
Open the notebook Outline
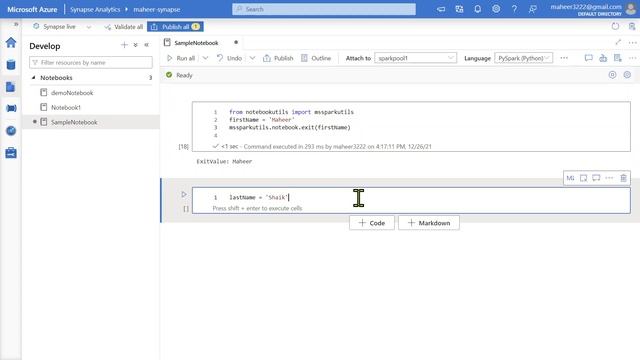point(316,58)
